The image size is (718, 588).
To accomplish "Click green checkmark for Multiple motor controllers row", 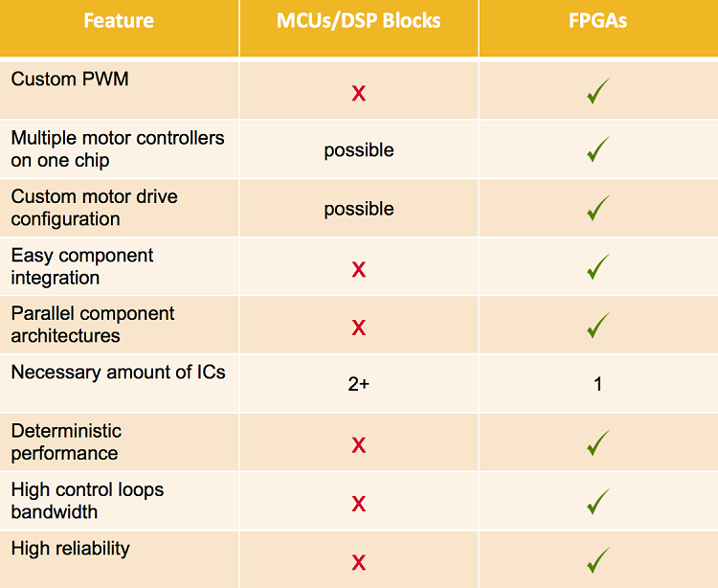I will click(598, 149).
